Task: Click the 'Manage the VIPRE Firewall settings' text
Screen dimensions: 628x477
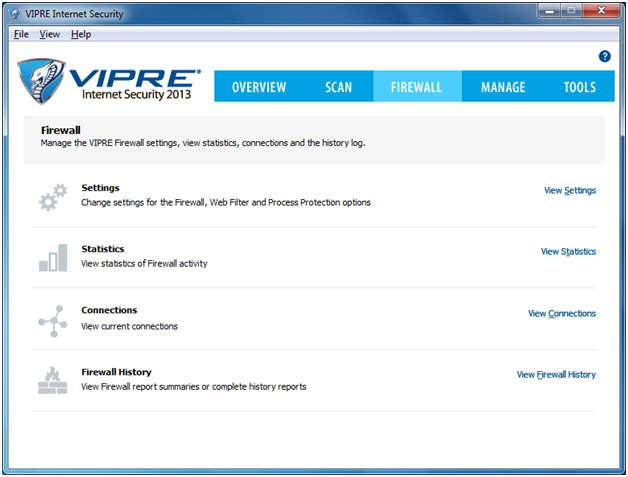Action: coord(203,143)
